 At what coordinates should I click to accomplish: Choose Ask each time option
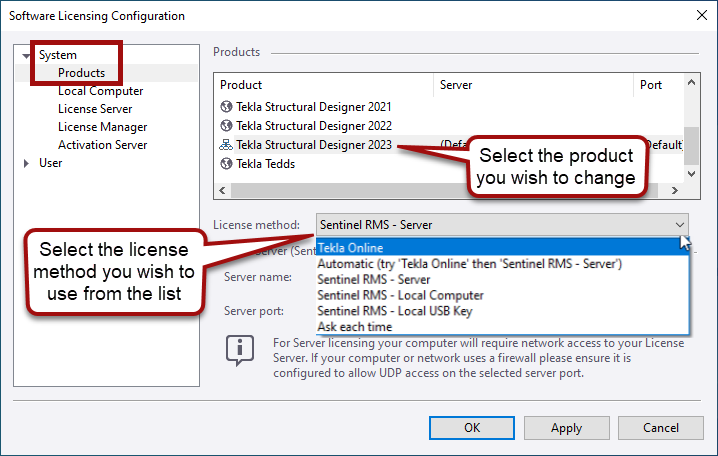[502, 327]
